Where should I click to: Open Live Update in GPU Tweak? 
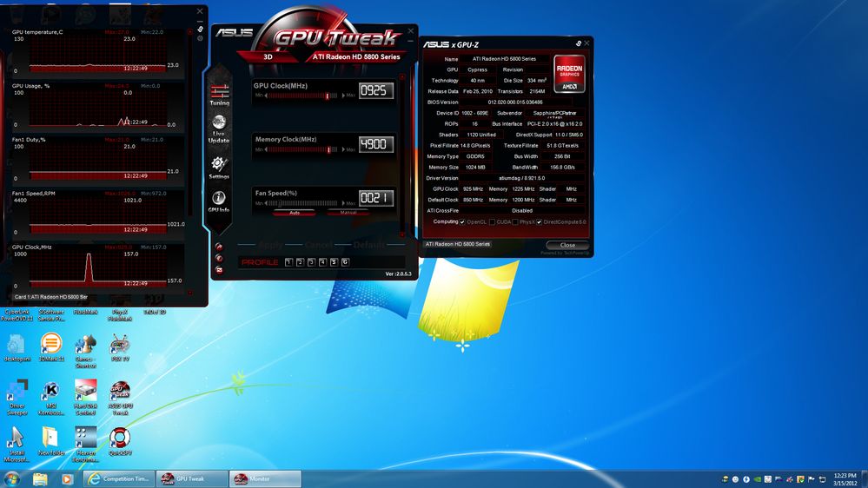[x=219, y=129]
